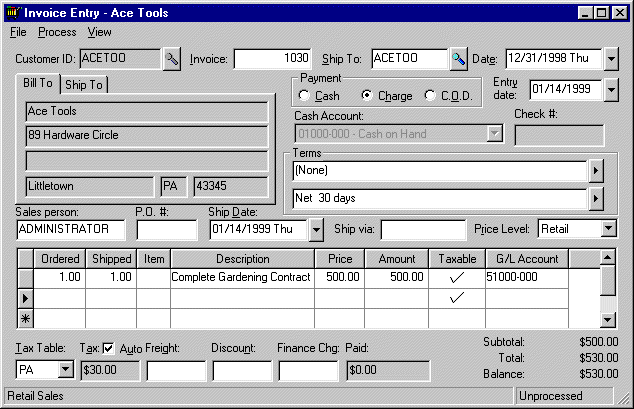Click the Customer ID lookup wrench icon
This screenshot has width=634, height=409.
(x=172, y=59)
